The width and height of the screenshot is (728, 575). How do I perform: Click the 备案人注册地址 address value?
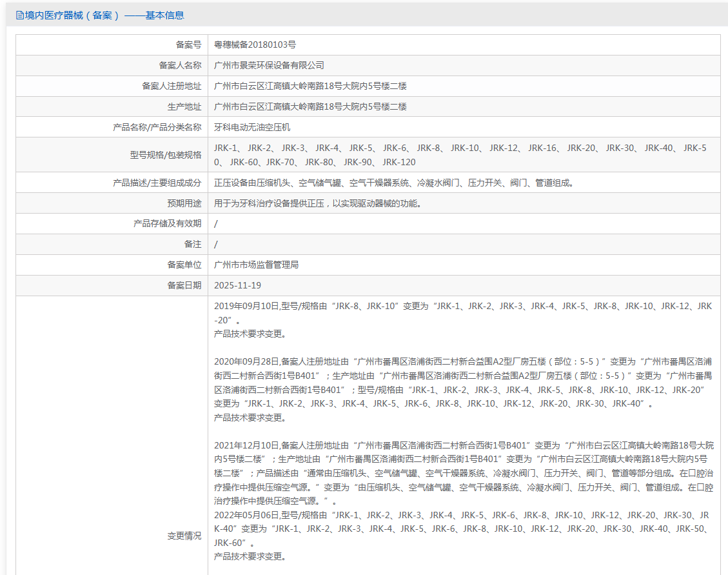pos(310,86)
